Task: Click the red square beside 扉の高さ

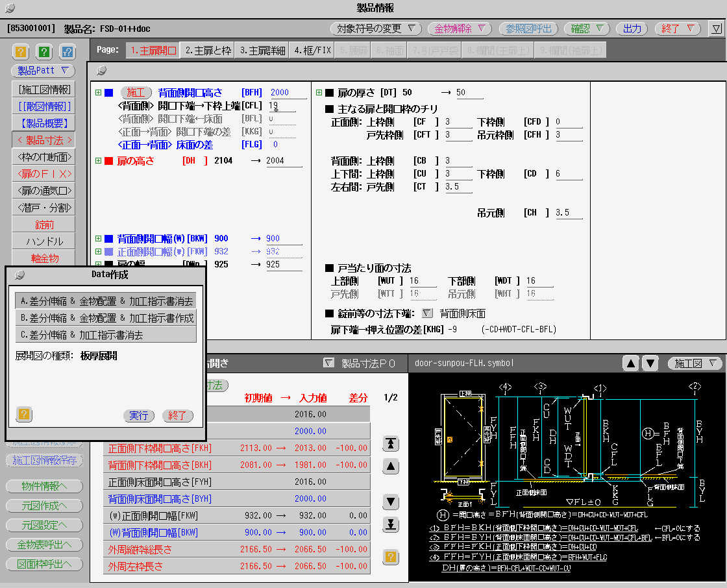Action: pos(109,161)
